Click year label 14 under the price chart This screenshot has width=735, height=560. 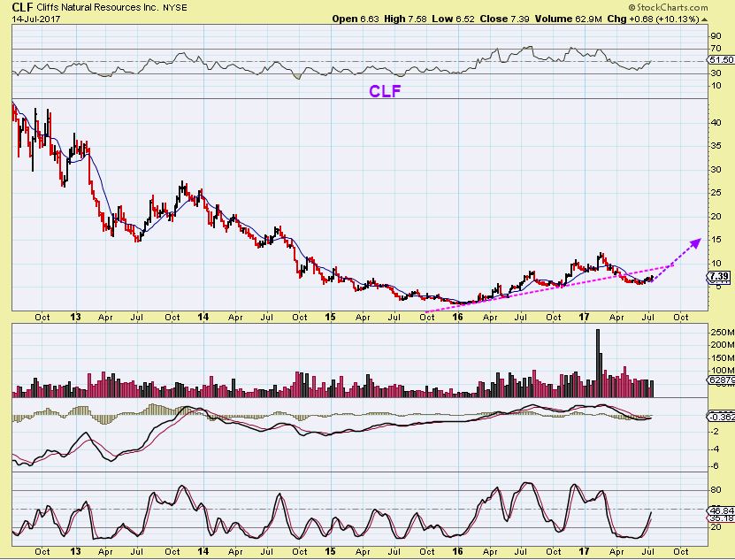(203, 317)
